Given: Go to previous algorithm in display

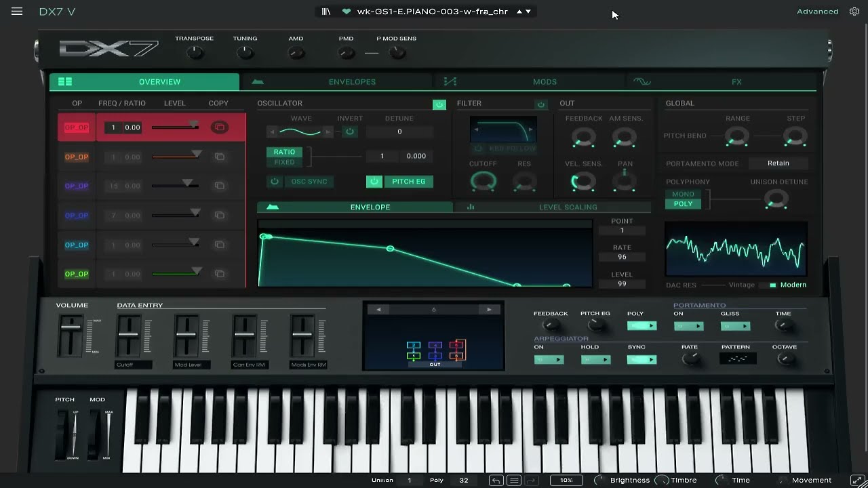Looking at the screenshot, I should (378, 310).
